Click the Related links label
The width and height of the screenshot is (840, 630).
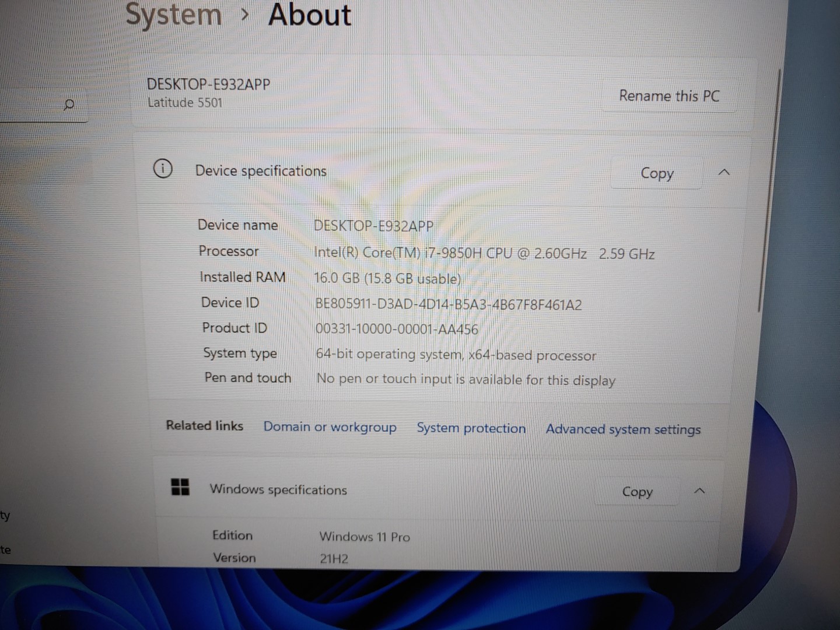pyautogui.click(x=204, y=425)
